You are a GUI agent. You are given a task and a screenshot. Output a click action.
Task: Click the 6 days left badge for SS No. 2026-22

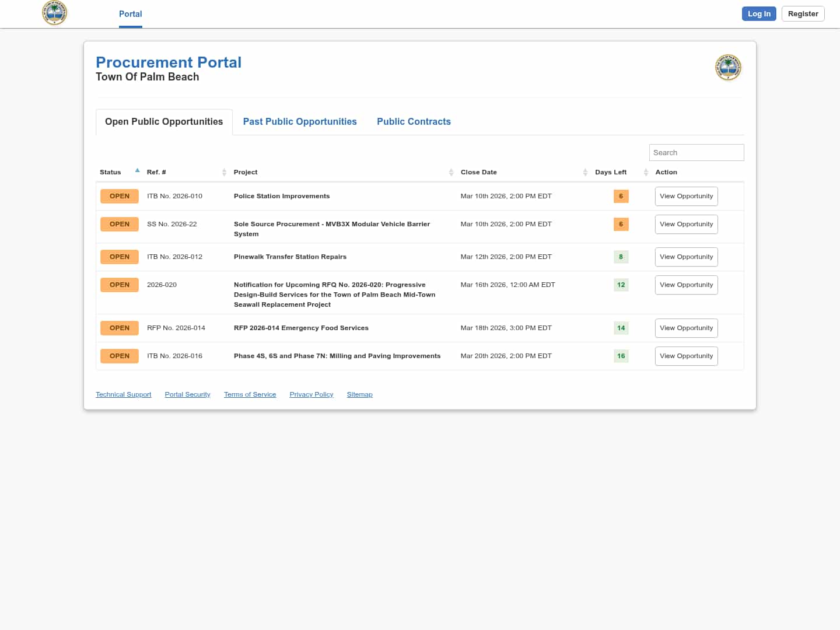(621, 224)
